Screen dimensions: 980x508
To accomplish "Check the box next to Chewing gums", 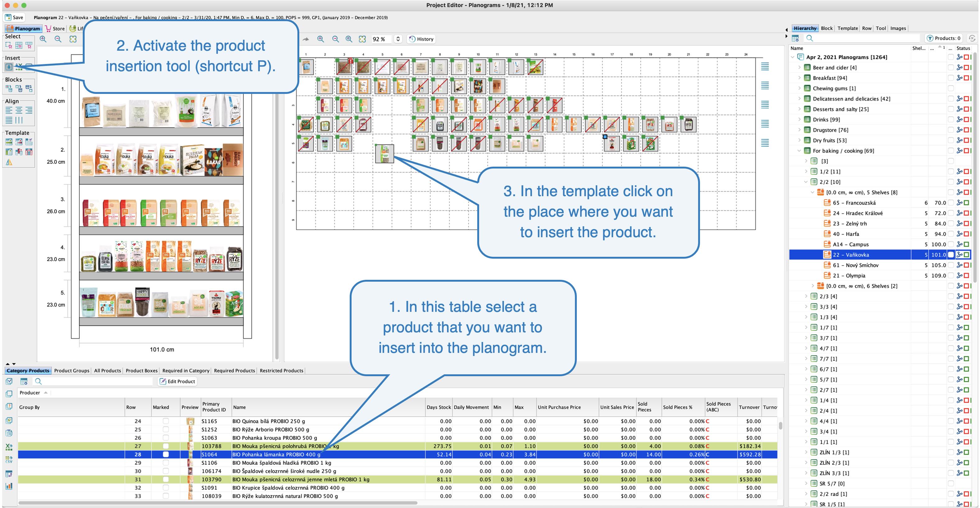I will (951, 88).
